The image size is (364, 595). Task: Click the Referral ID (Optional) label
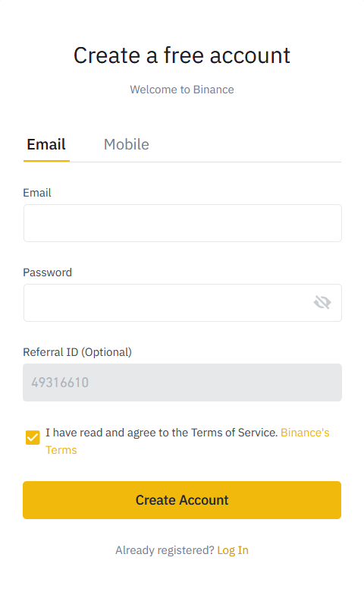[77, 352]
